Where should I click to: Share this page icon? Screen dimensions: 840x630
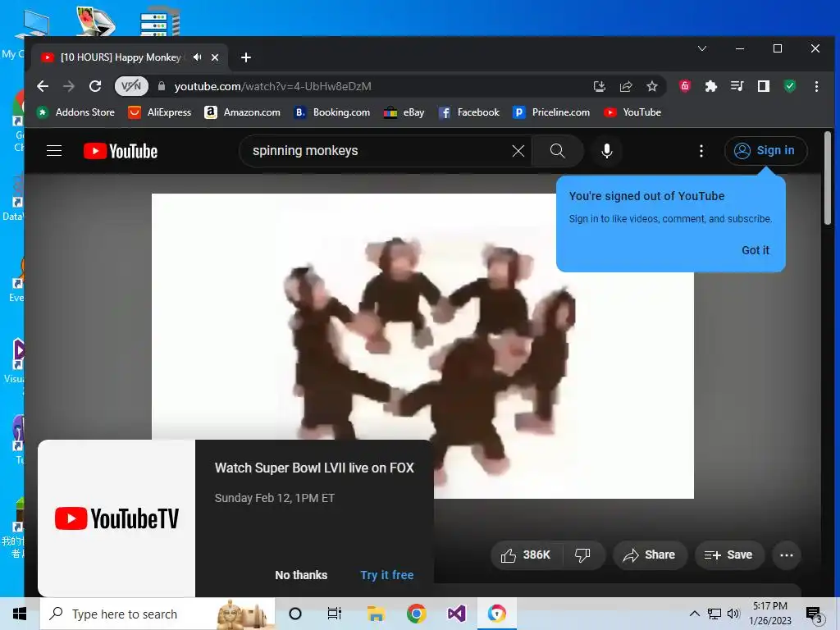pyautogui.click(x=626, y=86)
